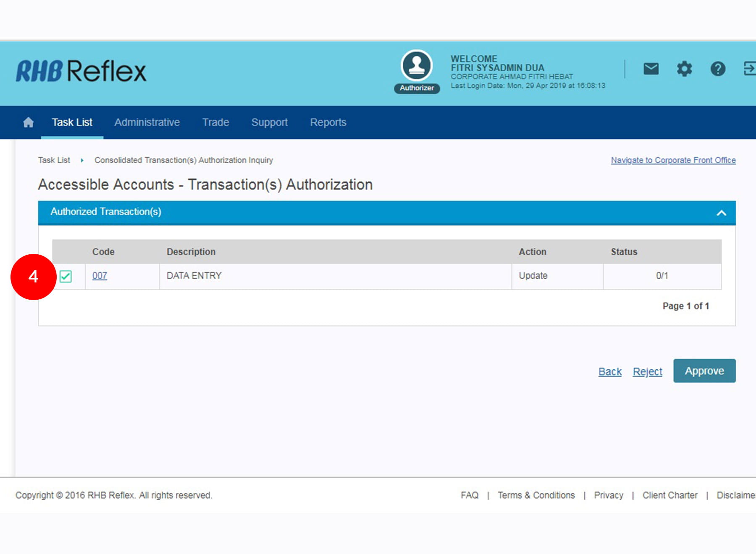Open settings gear icon in header
The image size is (756, 554).
point(684,68)
